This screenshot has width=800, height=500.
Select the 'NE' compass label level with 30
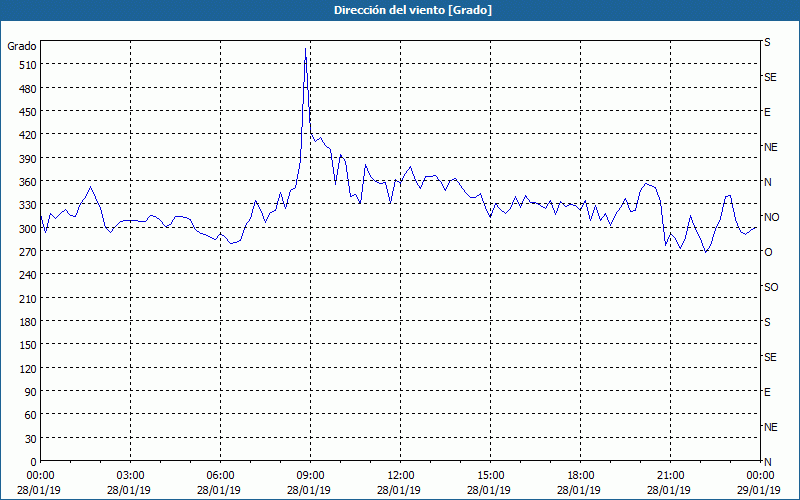[770, 427]
